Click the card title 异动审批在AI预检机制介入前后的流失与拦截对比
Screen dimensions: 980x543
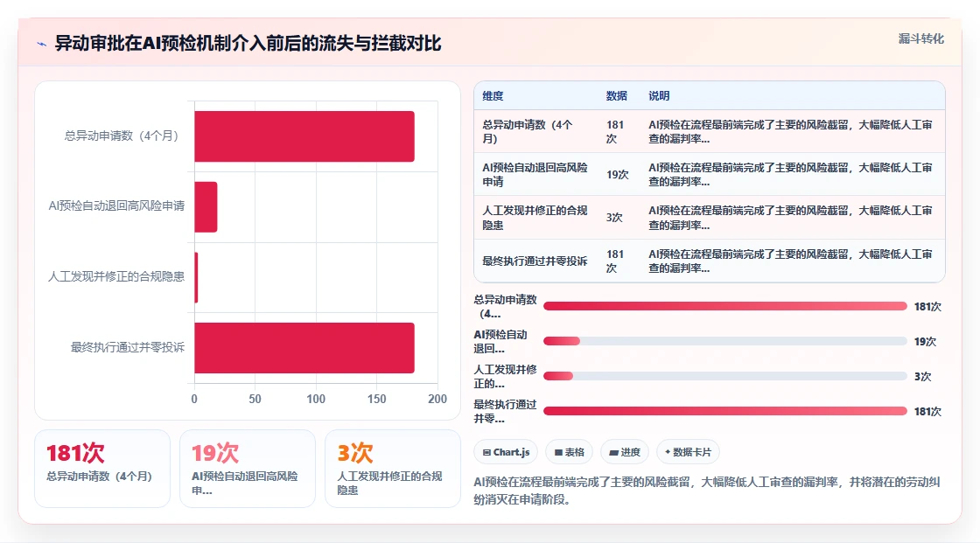coord(248,43)
